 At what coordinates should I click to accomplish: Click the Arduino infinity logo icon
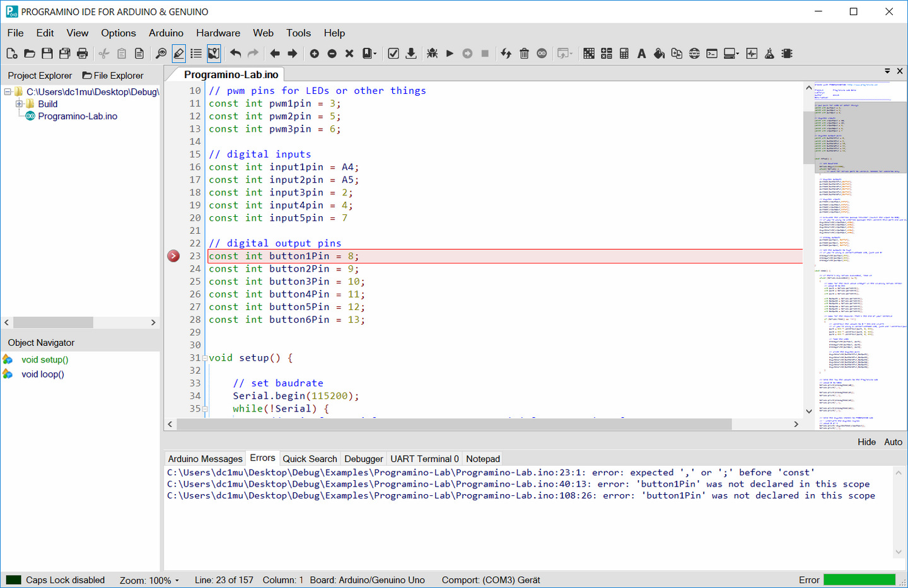542,54
